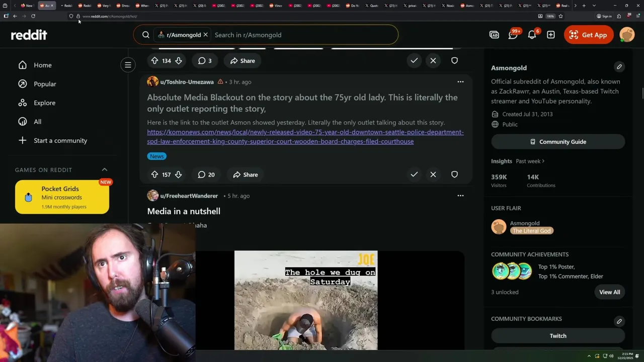Open the Community Guide button
644x362 pixels.
click(558, 142)
